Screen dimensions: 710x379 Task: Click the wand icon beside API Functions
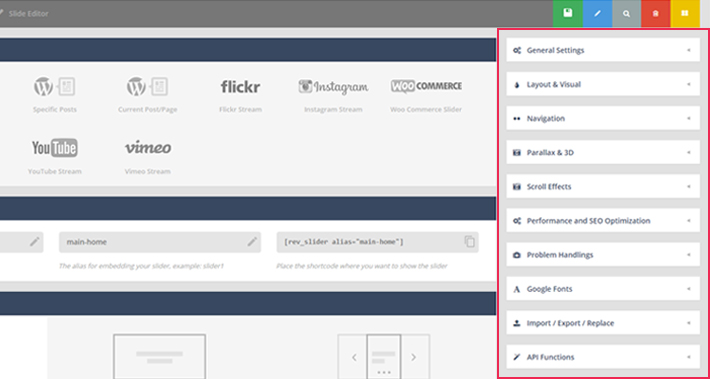click(517, 357)
